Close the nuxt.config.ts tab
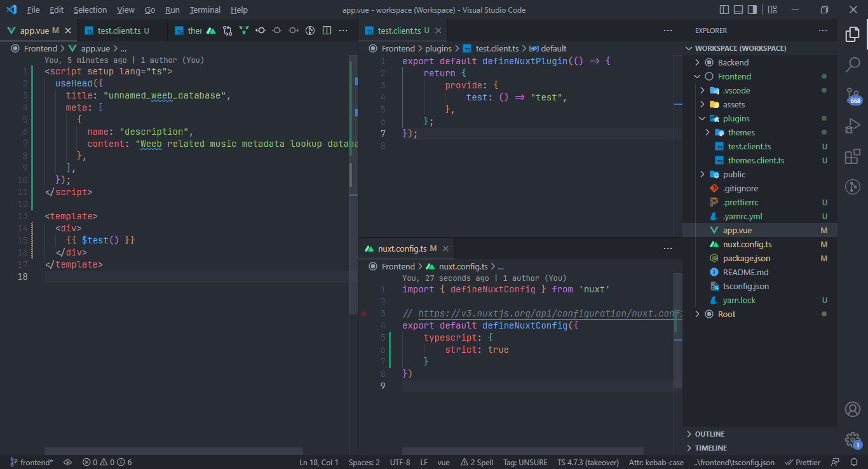Viewport: 868px width, 469px height. click(445, 248)
